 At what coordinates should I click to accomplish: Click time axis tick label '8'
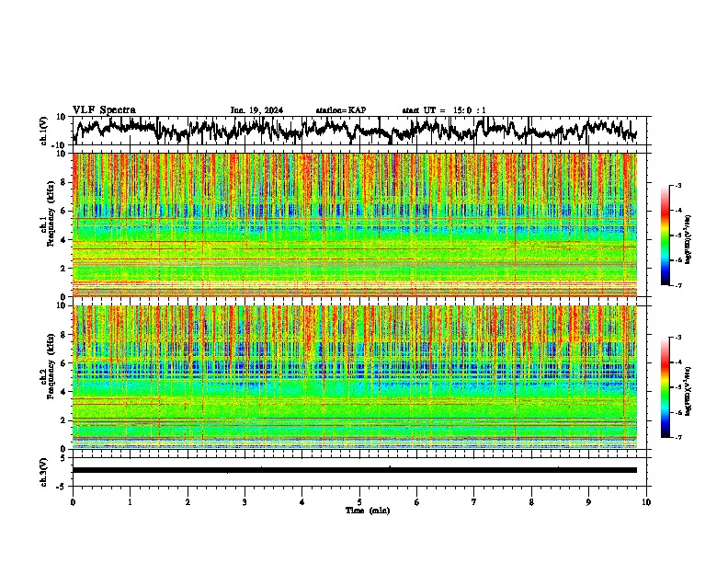pyautogui.click(x=531, y=502)
